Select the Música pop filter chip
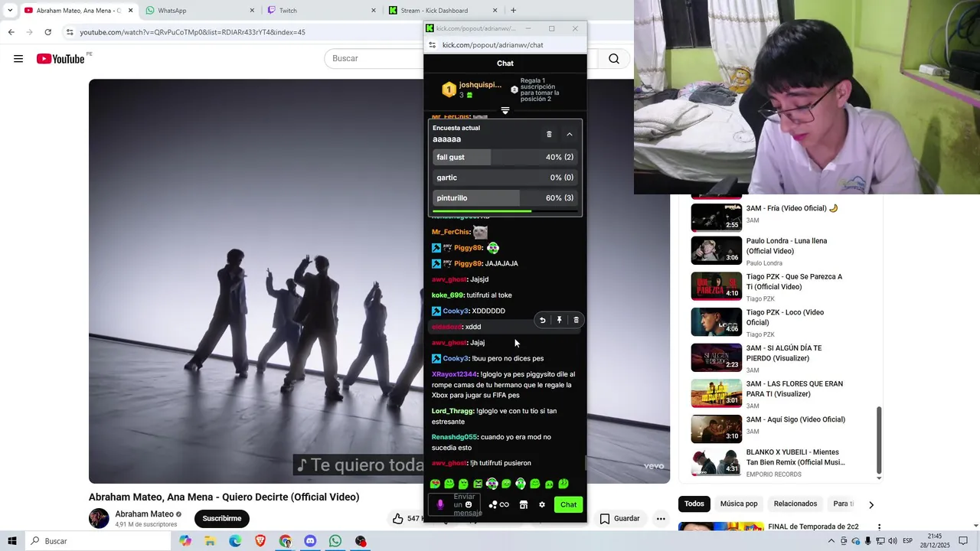 [x=739, y=504]
